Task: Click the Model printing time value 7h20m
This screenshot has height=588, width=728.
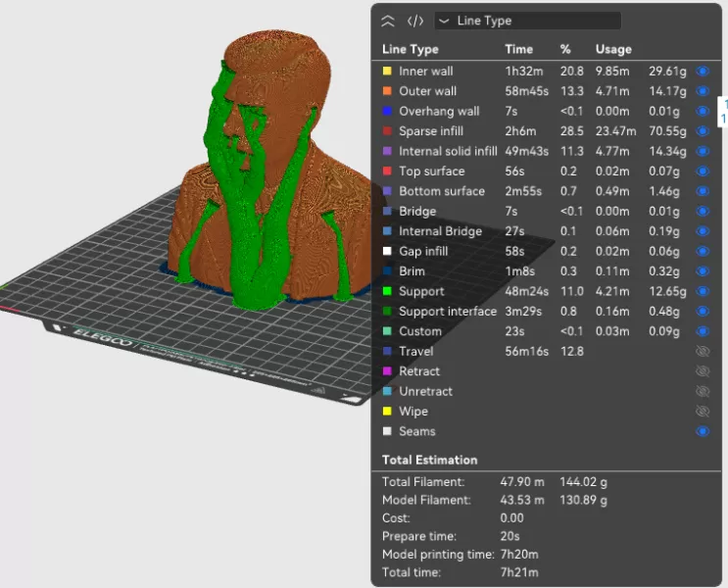Action: pyautogui.click(x=519, y=554)
